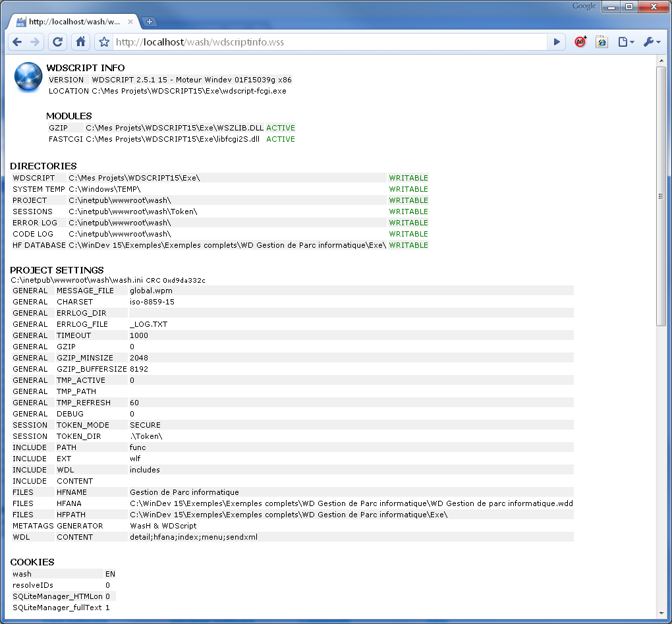This screenshot has width=672, height=624.
Task: Click the DIRECTORIES section heading
Action: coord(43,166)
